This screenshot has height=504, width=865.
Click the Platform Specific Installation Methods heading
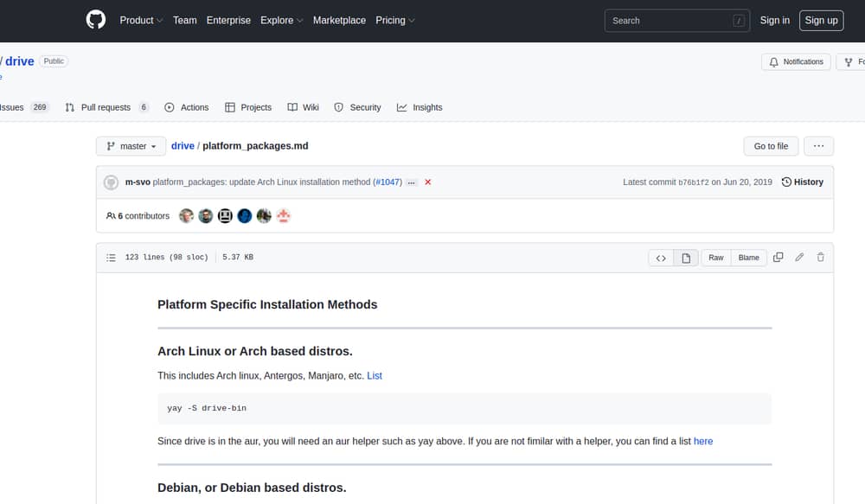267,305
